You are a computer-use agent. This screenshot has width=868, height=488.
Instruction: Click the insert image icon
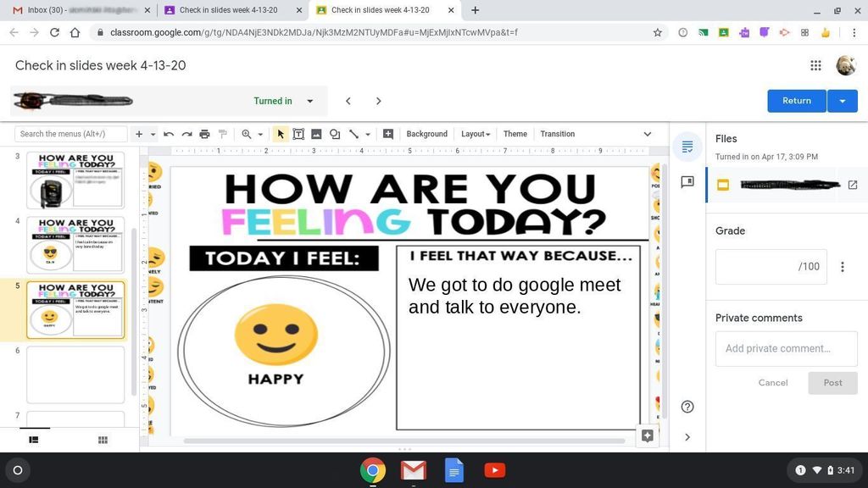pos(316,134)
